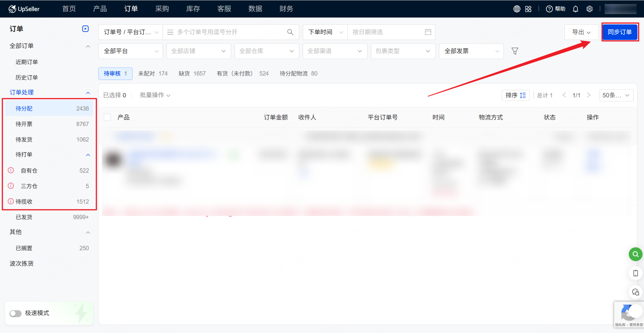
Task: Open the apps grid icon
Action: [x=528, y=9]
